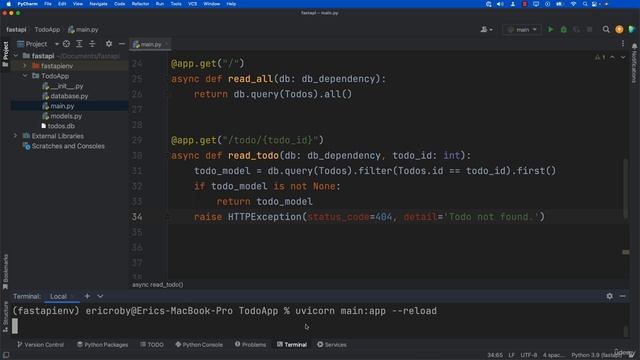Viewport: 640px width, 360px height.
Task: Collapse all items in Project panel
Action: click(92, 44)
